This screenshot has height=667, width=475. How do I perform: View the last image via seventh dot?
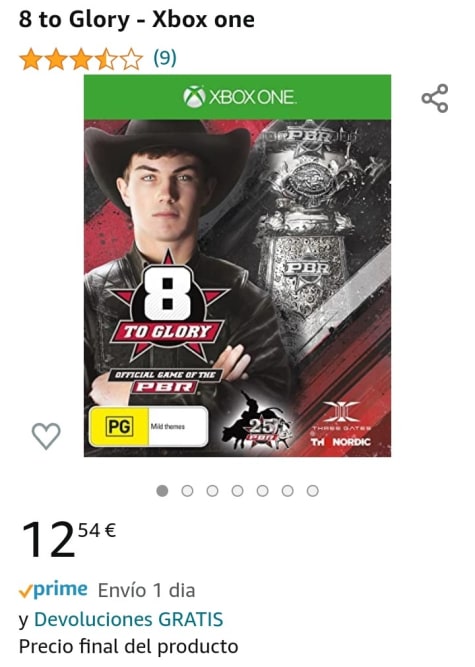click(313, 491)
